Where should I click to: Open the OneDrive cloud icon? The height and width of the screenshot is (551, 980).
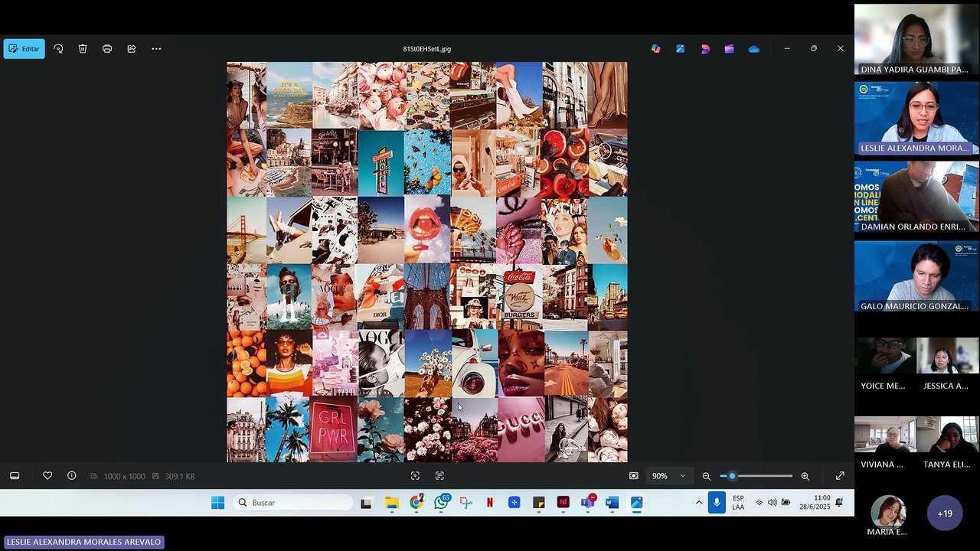[754, 49]
